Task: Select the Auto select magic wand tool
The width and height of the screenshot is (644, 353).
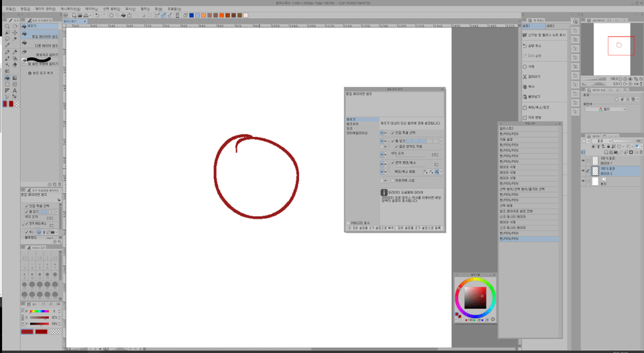Action: (x=15, y=39)
